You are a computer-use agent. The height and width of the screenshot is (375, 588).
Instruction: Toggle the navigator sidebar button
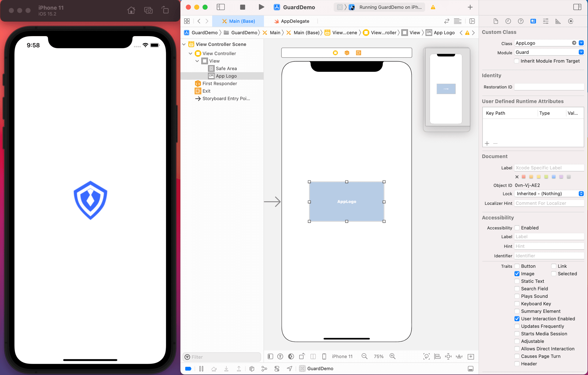click(x=221, y=7)
